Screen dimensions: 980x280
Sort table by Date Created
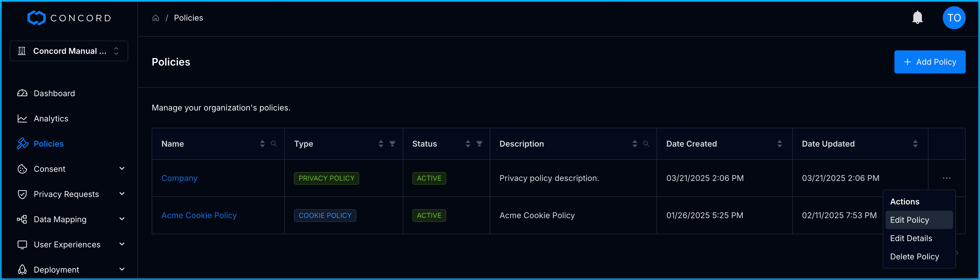pos(779,144)
